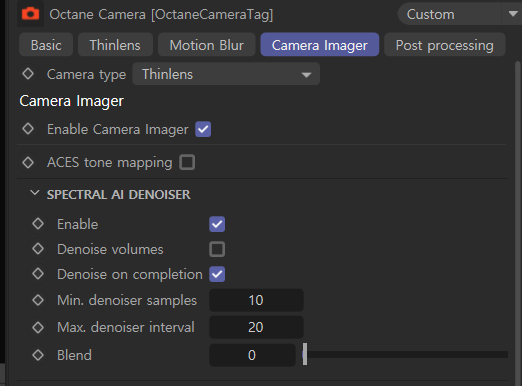Uncheck Enable Camera Imager checkbox
This screenshot has height=386, width=522.
pyautogui.click(x=203, y=129)
